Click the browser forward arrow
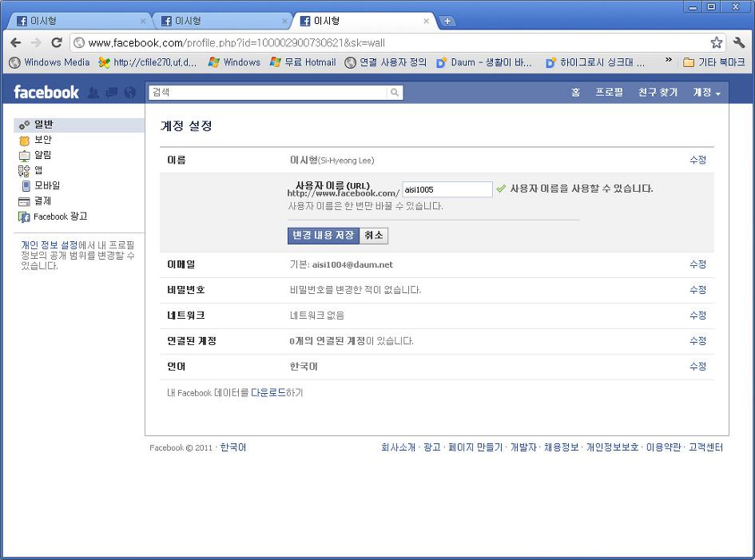Viewport: 755px width, 560px height. click(36, 43)
